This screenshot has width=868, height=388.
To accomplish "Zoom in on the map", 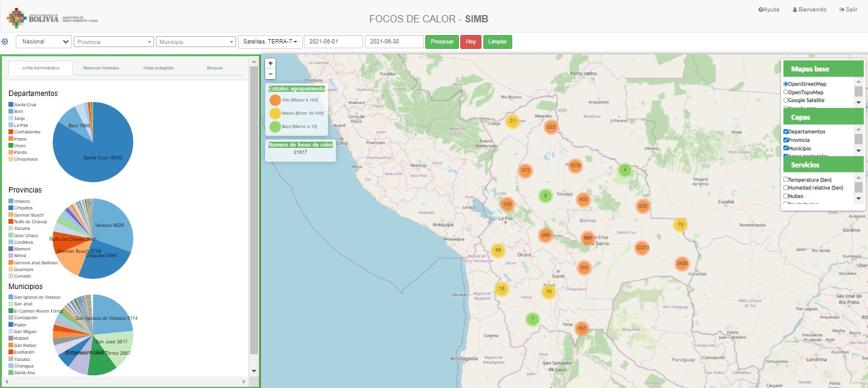I will click(x=270, y=63).
